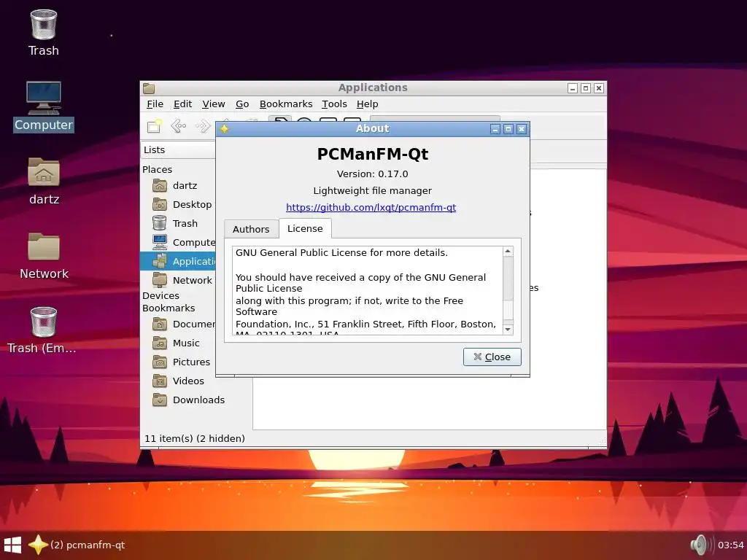Collapse the Bookmarks section header

tap(169, 308)
